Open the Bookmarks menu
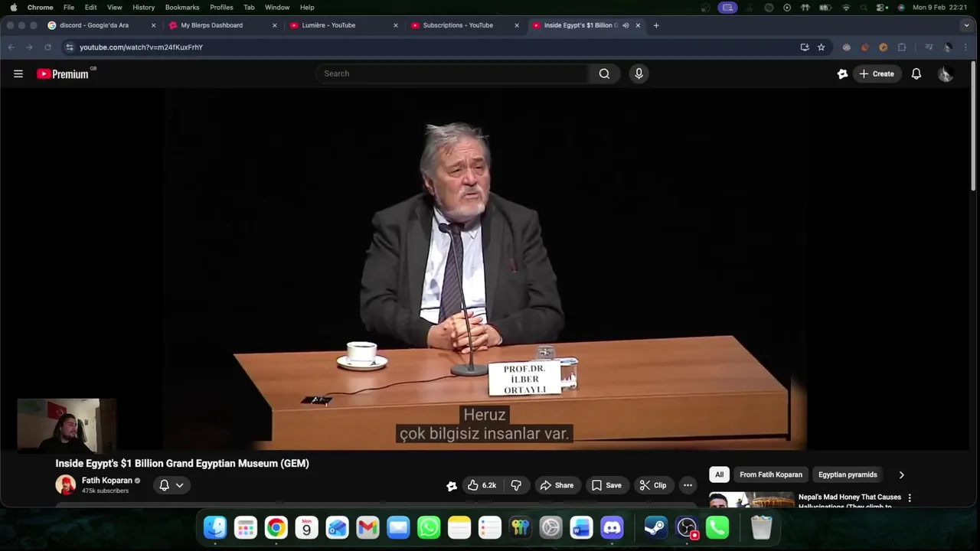The image size is (980, 551). click(x=182, y=7)
